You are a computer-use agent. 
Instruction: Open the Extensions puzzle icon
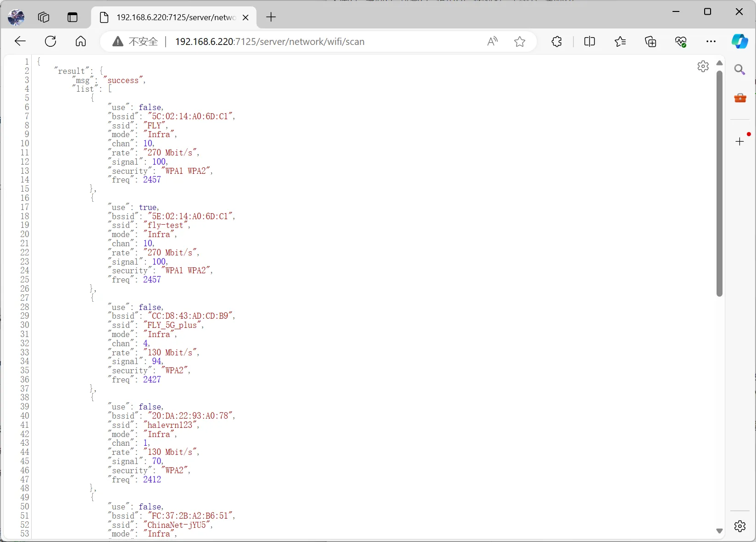(556, 42)
